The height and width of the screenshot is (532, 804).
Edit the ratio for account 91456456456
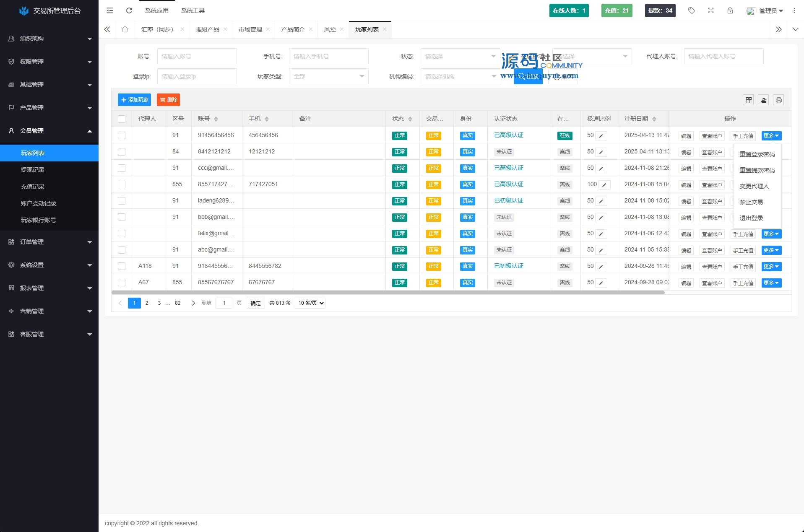tap(601, 136)
